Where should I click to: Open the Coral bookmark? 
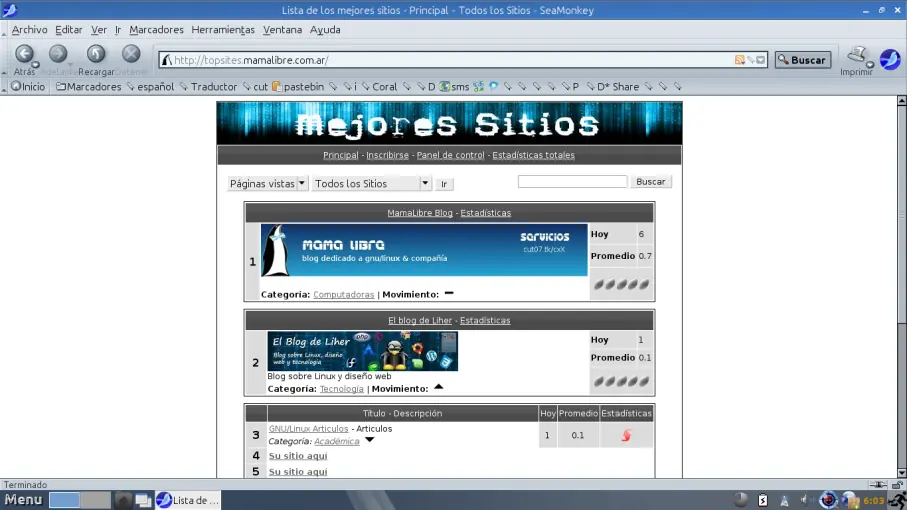(379, 87)
